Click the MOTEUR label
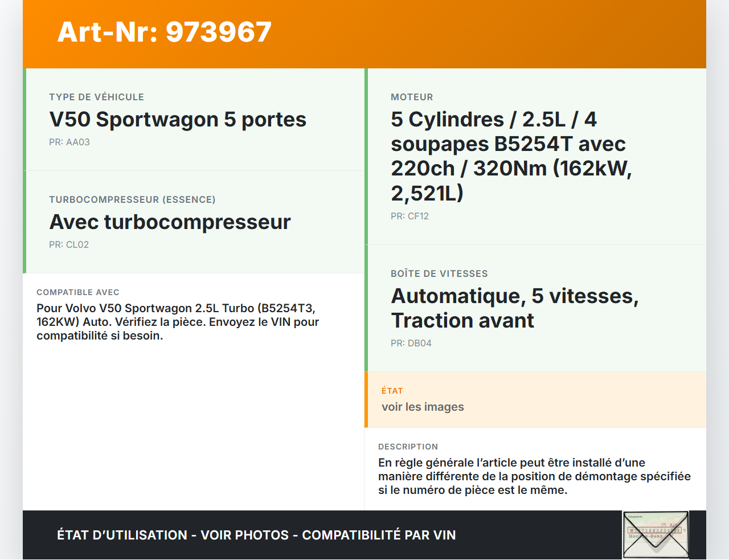Image resolution: width=729 pixels, height=560 pixels. pos(412,97)
